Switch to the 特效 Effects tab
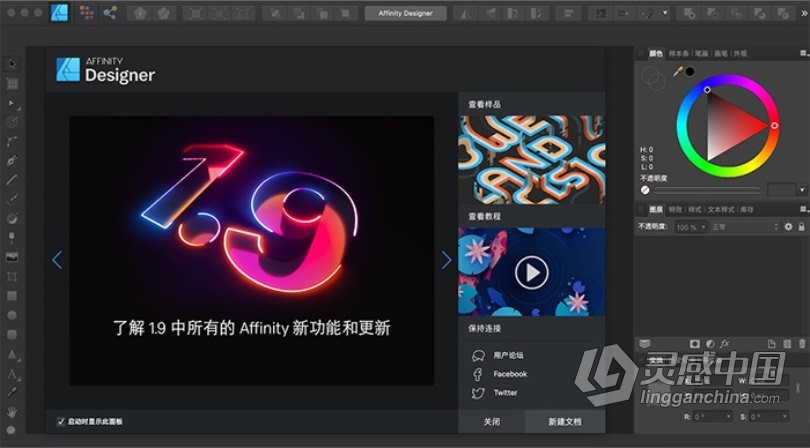Image resolution: width=810 pixels, height=448 pixels. click(x=676, y=210)
